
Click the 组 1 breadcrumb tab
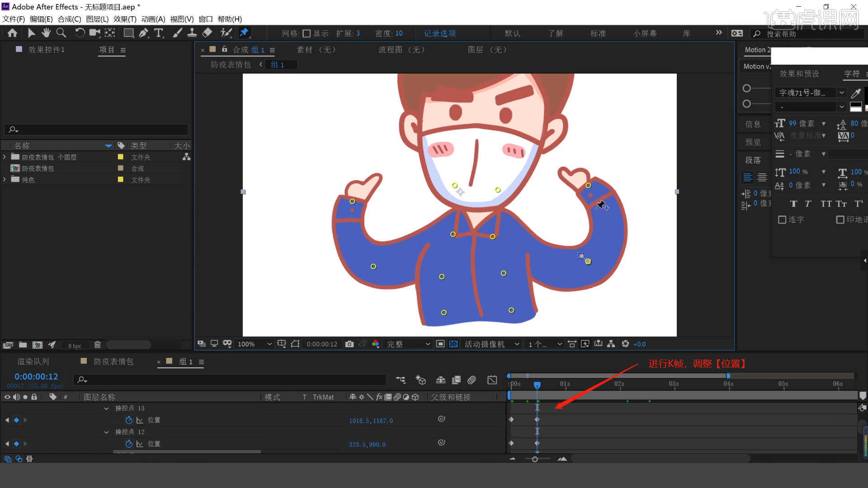coord(277,64)
